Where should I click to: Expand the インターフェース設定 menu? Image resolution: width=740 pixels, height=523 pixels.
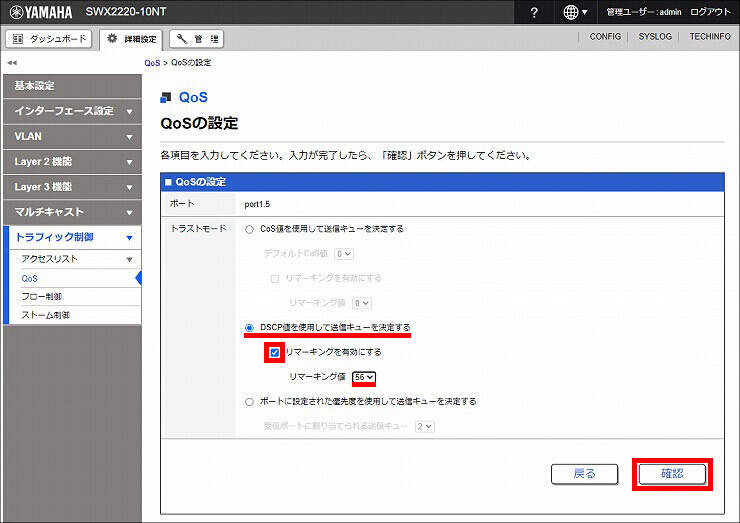72,111
